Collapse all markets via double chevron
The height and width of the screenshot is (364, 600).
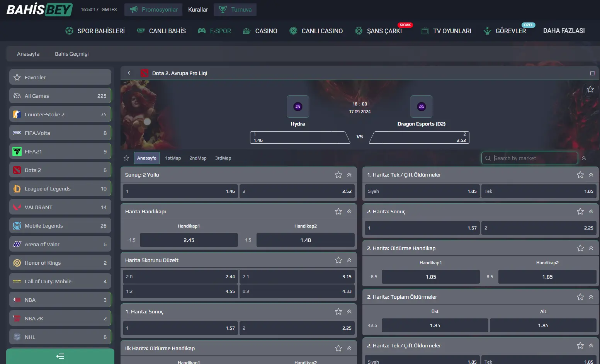click(x=584, y=158)
